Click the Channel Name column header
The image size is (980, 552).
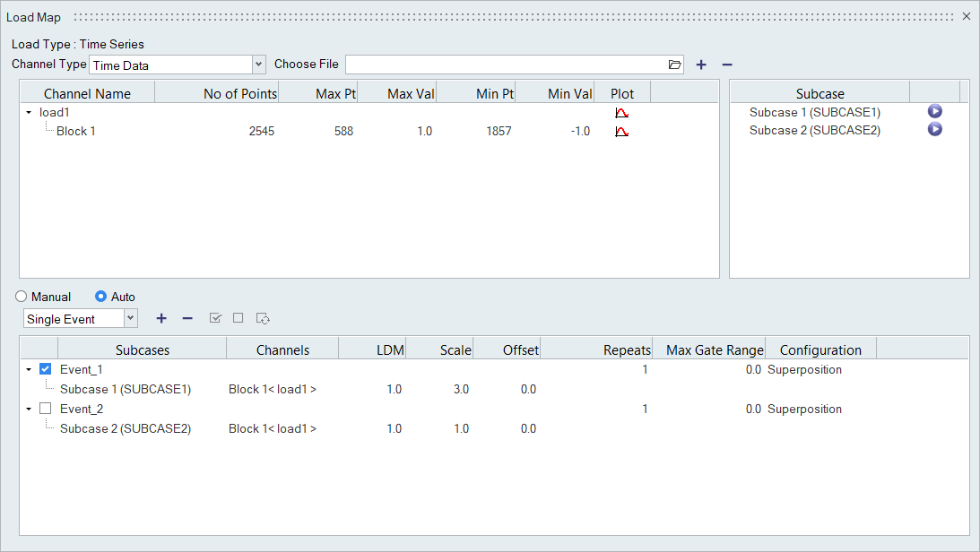point(87,93)
